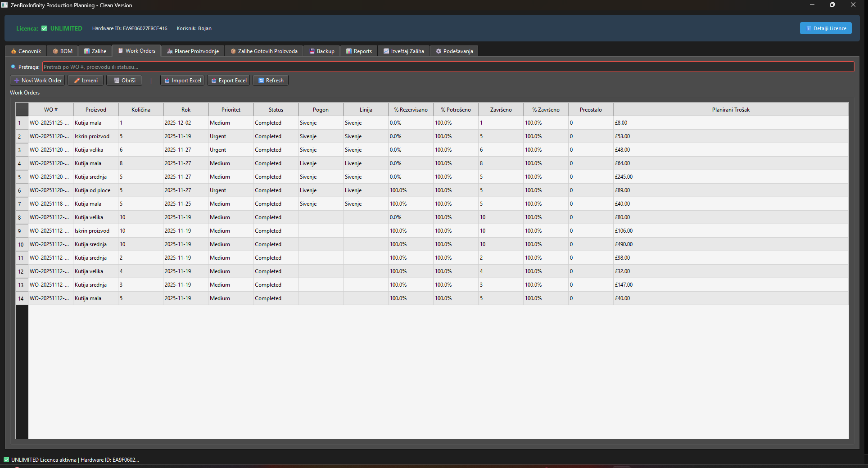Click the £32.00 cost cell
The width and height of the screenshot is (868, 468).
click(x=731, y=271)
